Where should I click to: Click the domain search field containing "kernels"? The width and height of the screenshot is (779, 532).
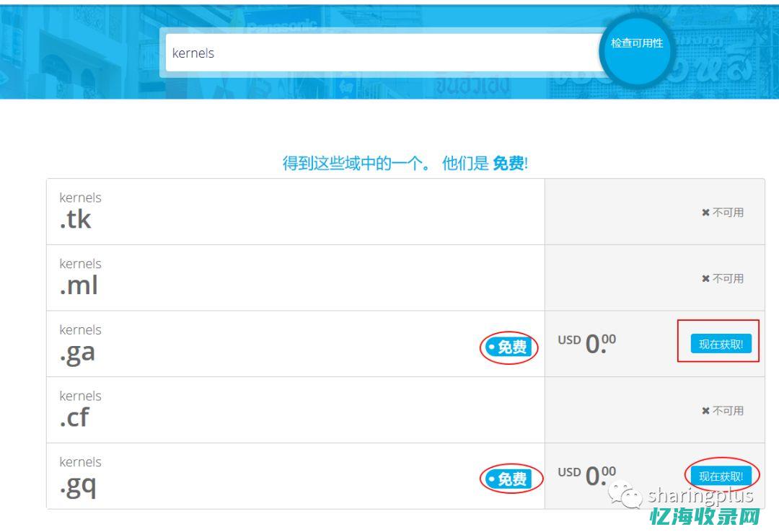click(x=382, y=53)
